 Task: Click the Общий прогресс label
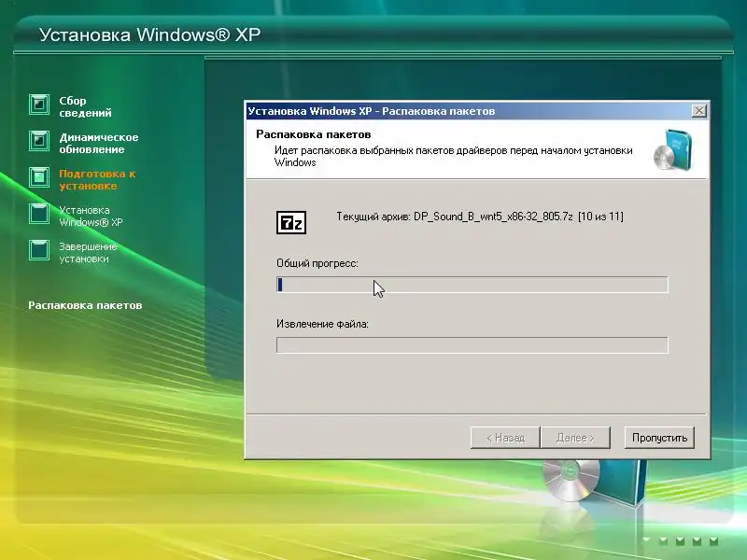[317, 263]
